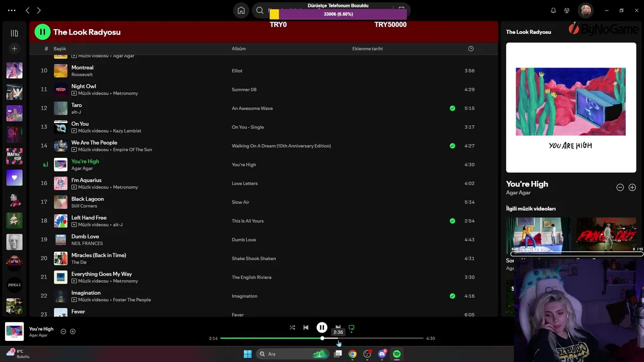Open the artist Kazy Lambist

pyautogui.click(x=127, y=131)
